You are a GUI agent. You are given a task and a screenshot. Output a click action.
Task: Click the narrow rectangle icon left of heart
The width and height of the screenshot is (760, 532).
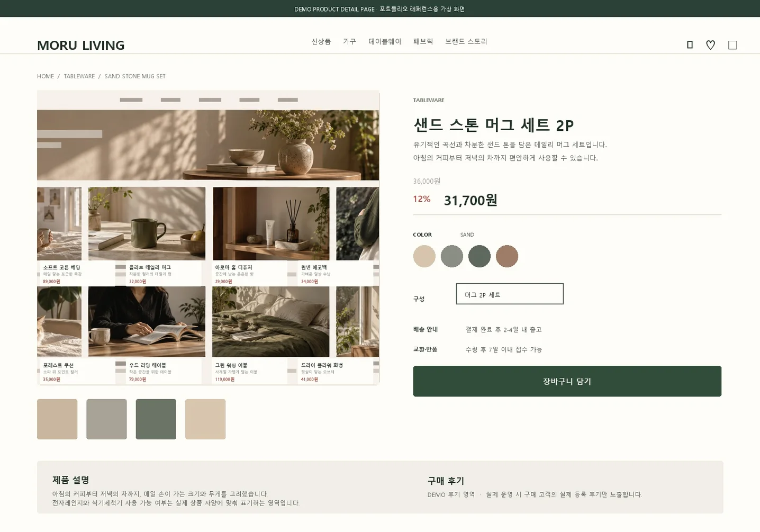(x=690, y=45)
